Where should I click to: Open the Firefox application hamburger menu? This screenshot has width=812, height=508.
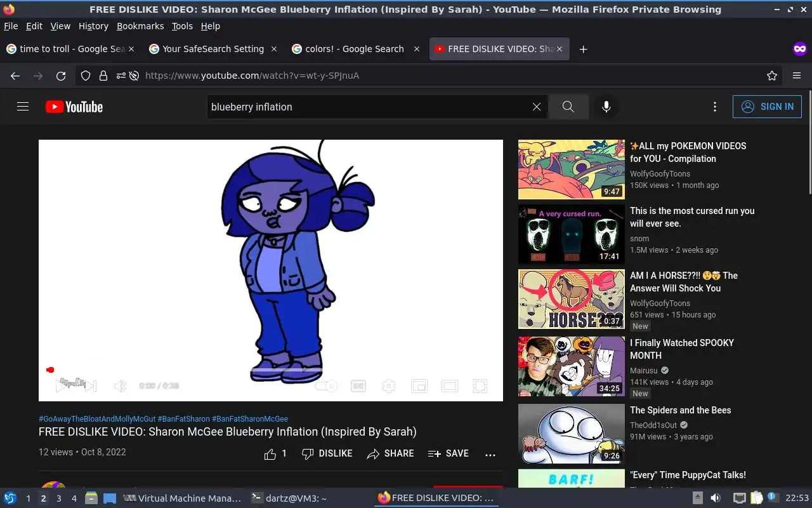pyautogui.click(x=797, y=76)
